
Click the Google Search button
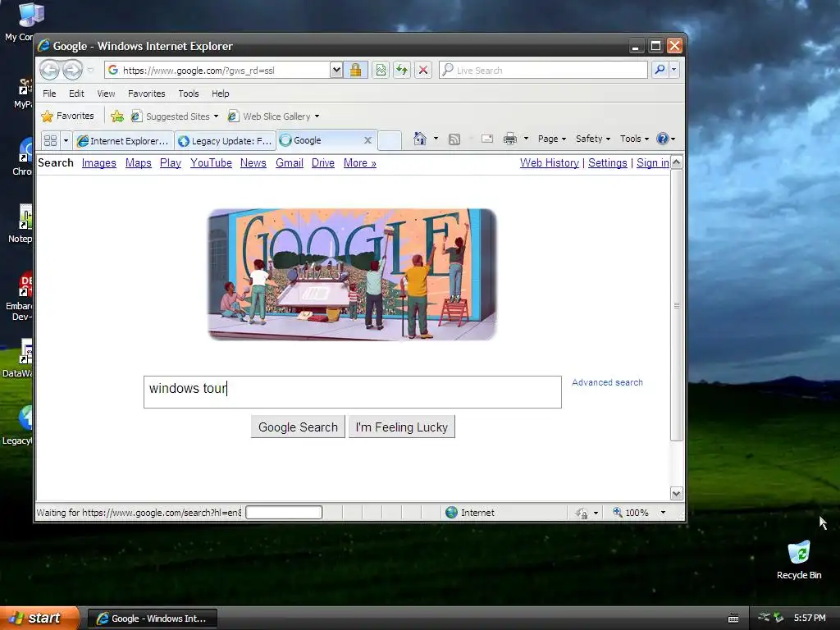point(298,427)
